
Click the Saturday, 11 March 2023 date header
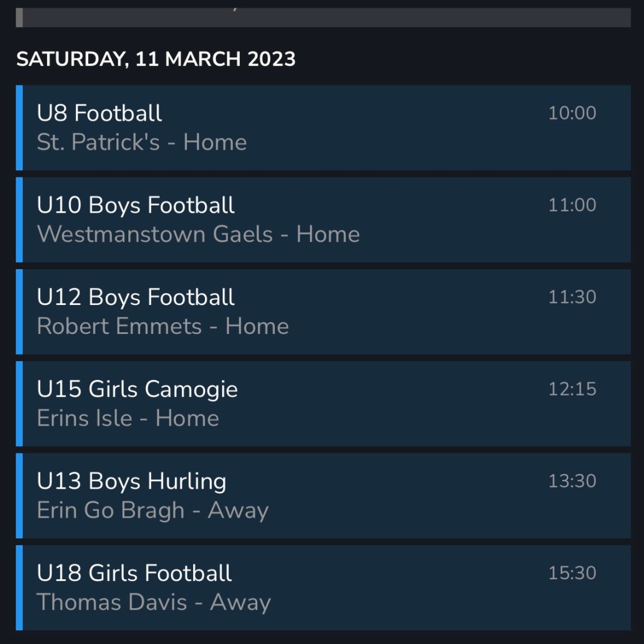(155, 59)
